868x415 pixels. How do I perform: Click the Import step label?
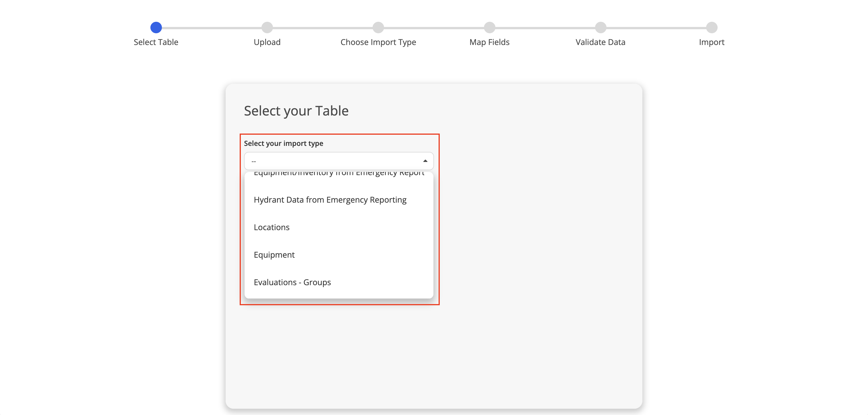click(x=712, y=42)
